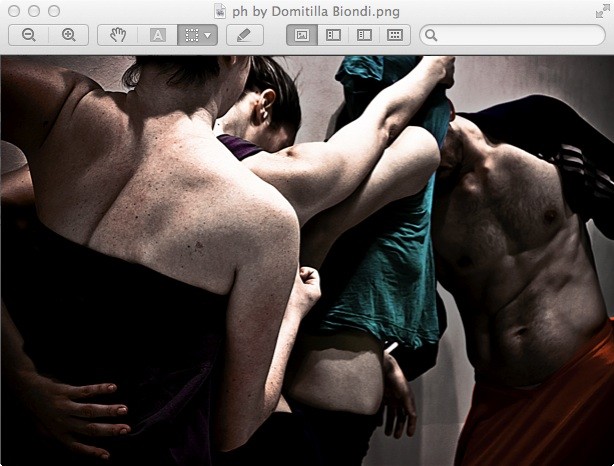
Task: Select the Move hand tool
Action: [x=117, y=35]
